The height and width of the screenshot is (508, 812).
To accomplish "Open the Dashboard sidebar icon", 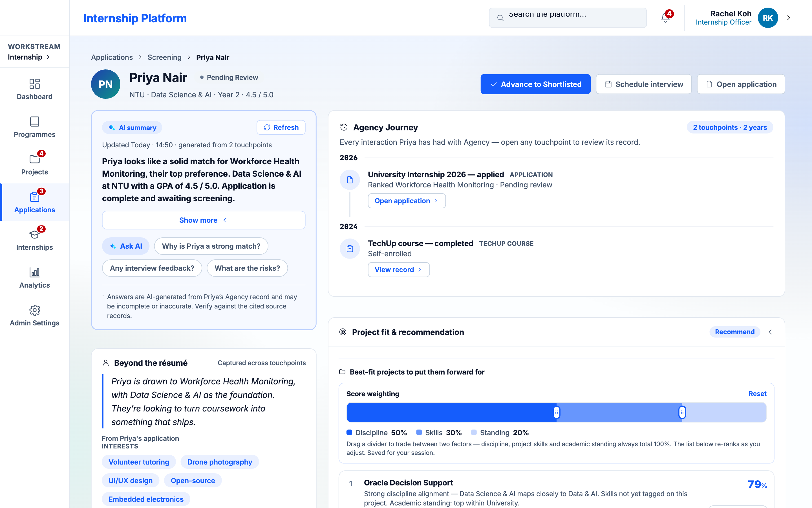I will 35,84.
